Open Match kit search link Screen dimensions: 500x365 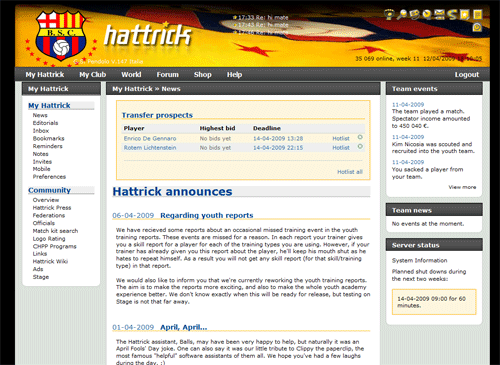click(55, 231)
